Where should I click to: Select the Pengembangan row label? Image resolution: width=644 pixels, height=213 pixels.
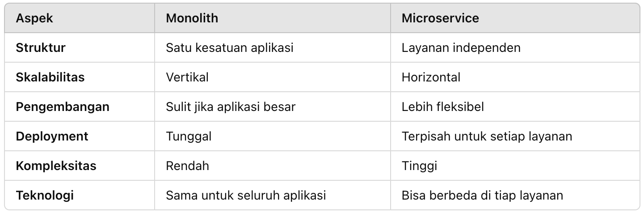coord(63,106)
